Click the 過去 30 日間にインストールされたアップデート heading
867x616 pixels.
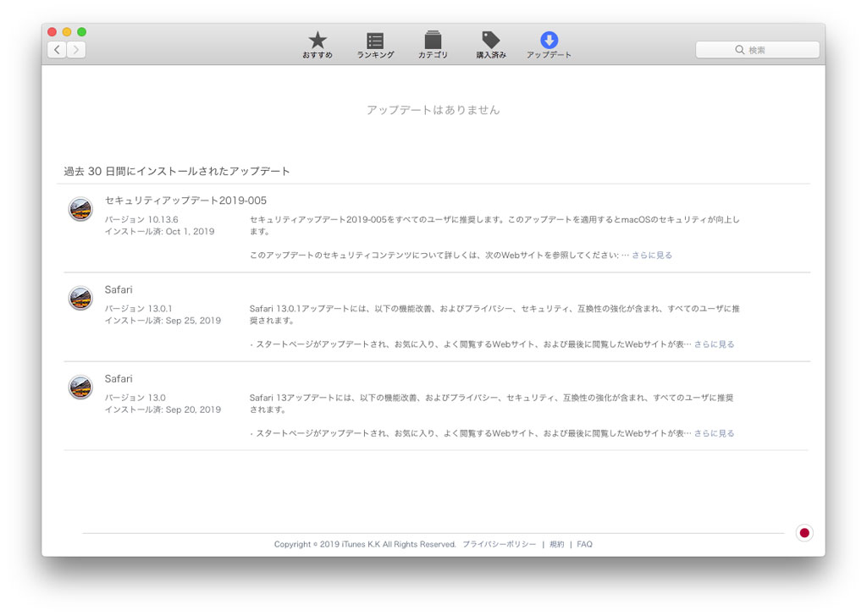[177, 171]
